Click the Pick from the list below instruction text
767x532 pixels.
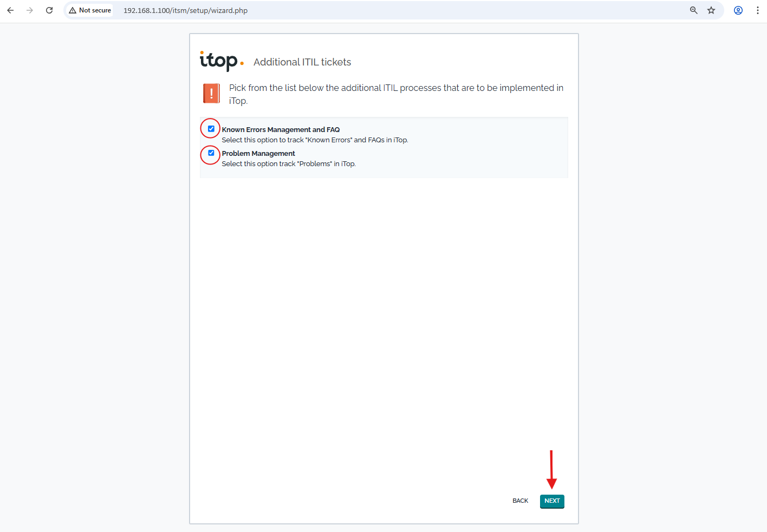pyautogui.click(x=396, y=94)
